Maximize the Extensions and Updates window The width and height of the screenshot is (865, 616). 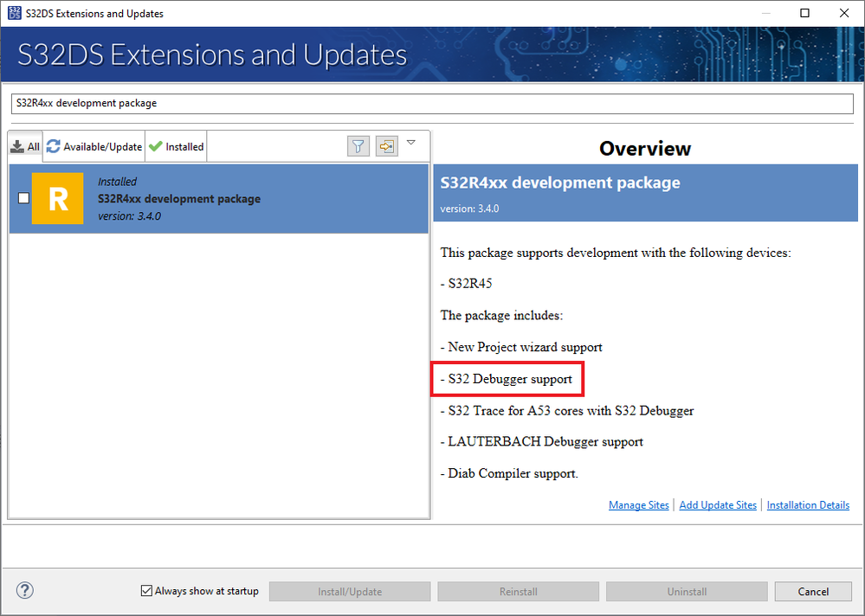(804, 13)
